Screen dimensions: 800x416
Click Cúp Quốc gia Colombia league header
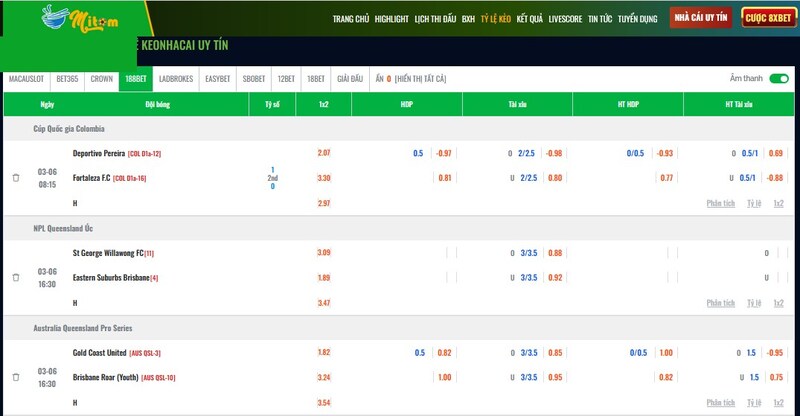click(69, 129)
